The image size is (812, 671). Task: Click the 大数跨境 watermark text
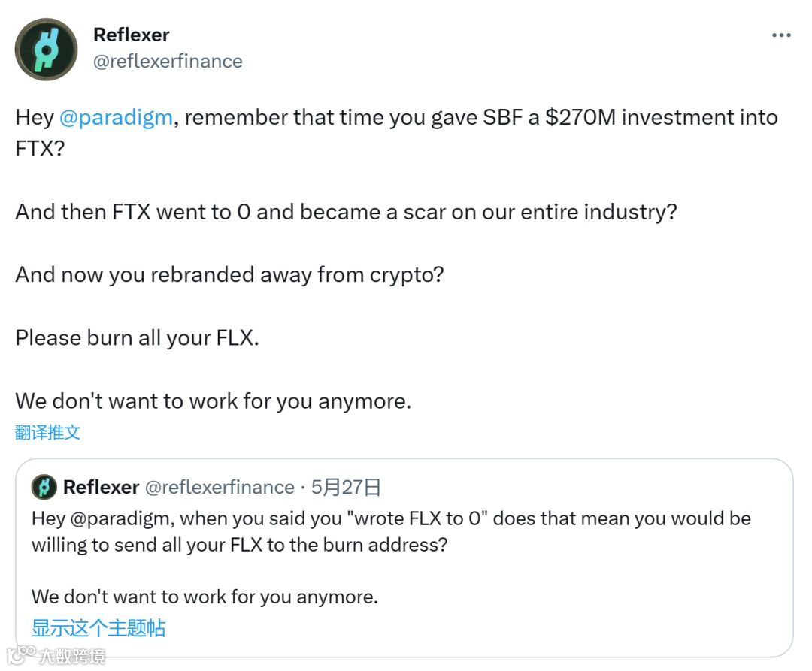click(72, 655)
